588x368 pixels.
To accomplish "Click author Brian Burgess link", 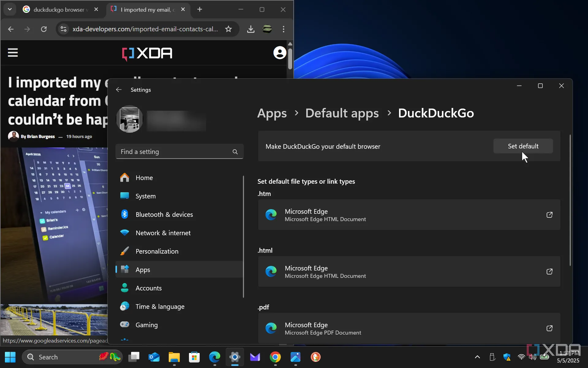I will click(x=41, y=136).
